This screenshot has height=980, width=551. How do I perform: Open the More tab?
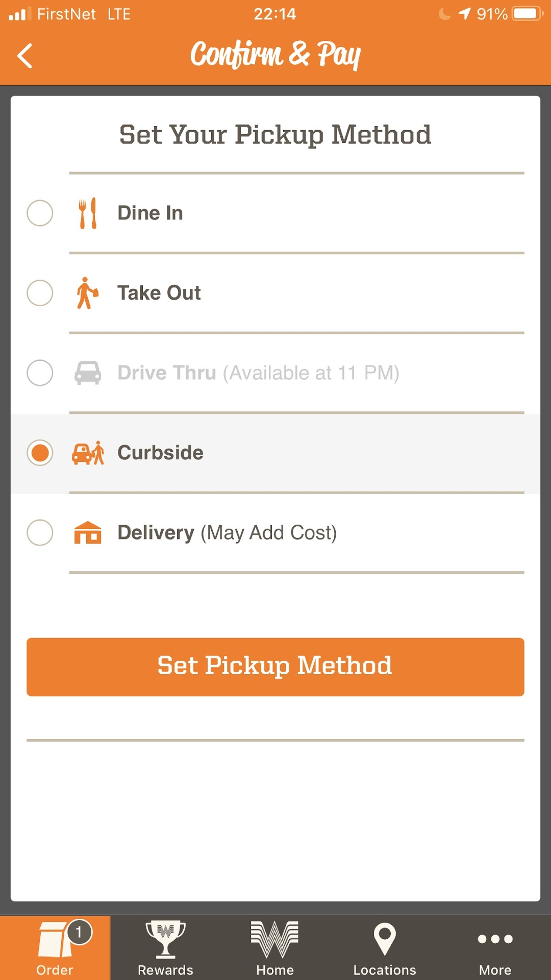pos(495,947)
